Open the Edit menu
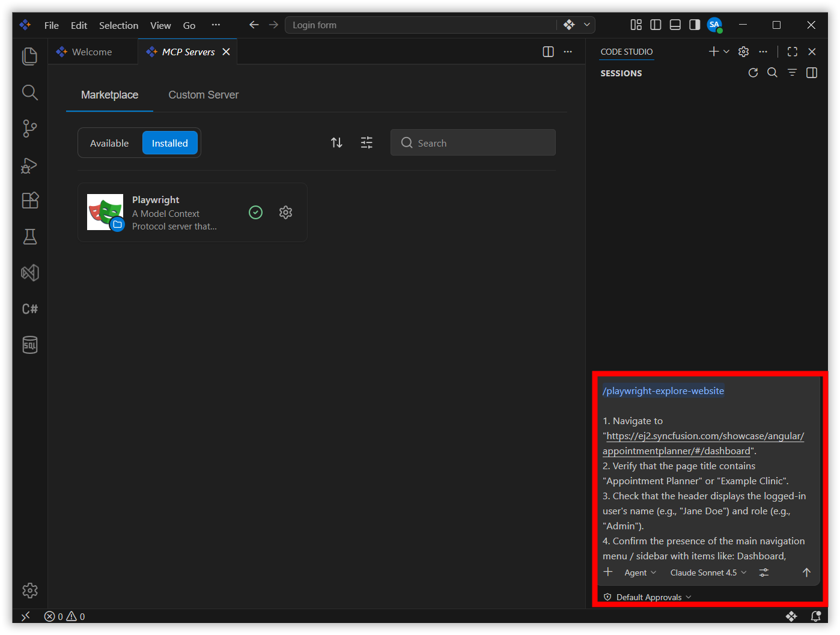The height and width of the screenshot is (635, 840). (79, 25)
